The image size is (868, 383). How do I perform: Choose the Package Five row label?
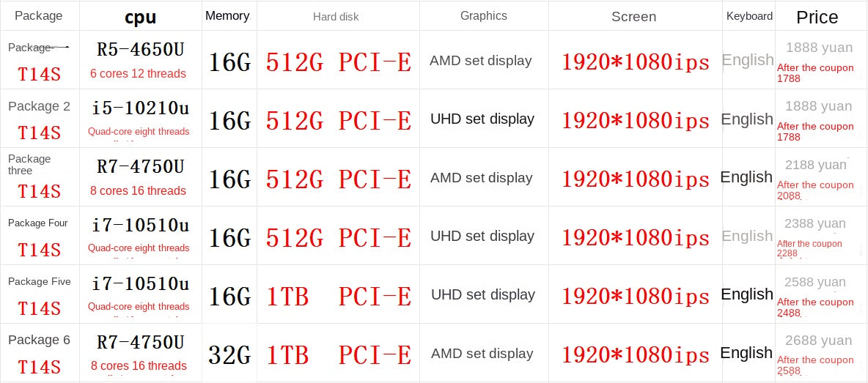[39, 282]
